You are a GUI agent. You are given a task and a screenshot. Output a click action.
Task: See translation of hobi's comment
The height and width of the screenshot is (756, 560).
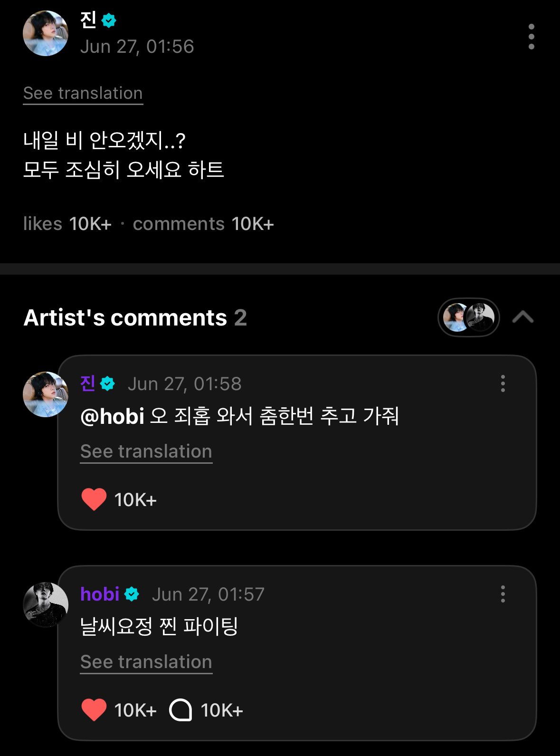click(x=146, y=662)
